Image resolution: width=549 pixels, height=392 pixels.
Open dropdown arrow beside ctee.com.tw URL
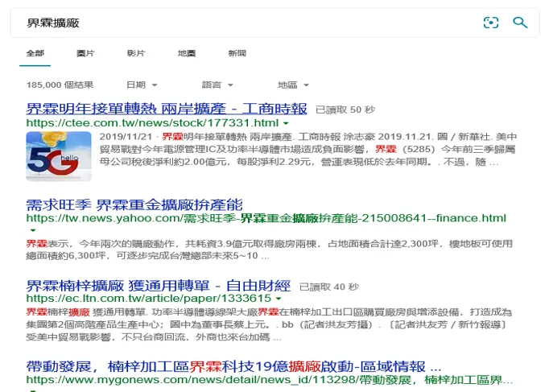click(x=286, y=123)
